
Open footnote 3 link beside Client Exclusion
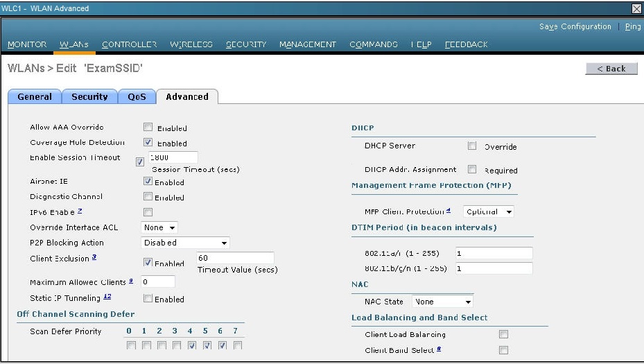click(94, 257)
